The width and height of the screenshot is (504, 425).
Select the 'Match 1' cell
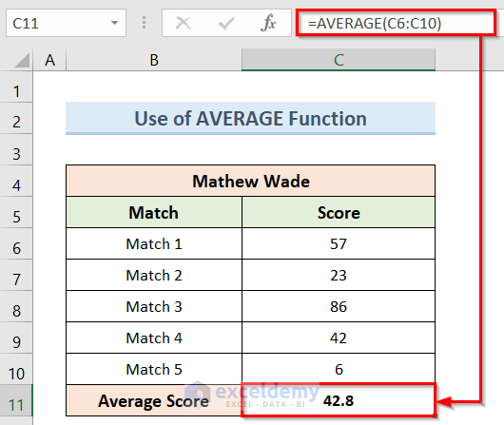pyautogui.click(x=154, y=243)
